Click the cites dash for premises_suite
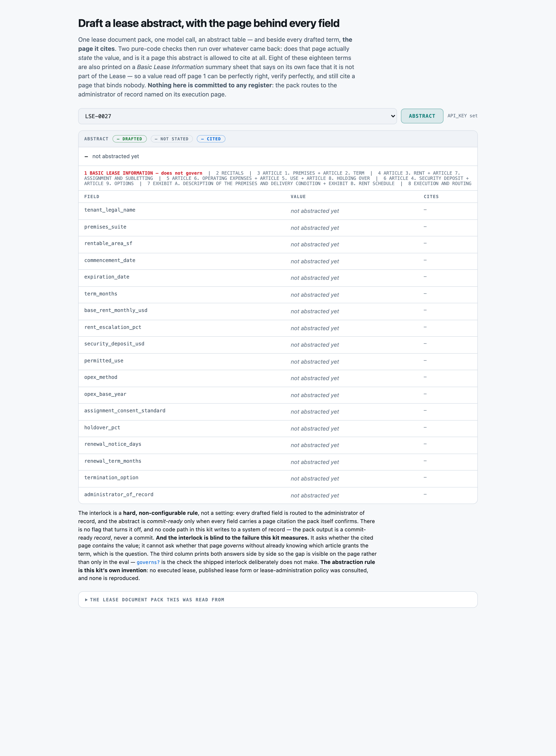556x756 pixels. tap(425, 227)
